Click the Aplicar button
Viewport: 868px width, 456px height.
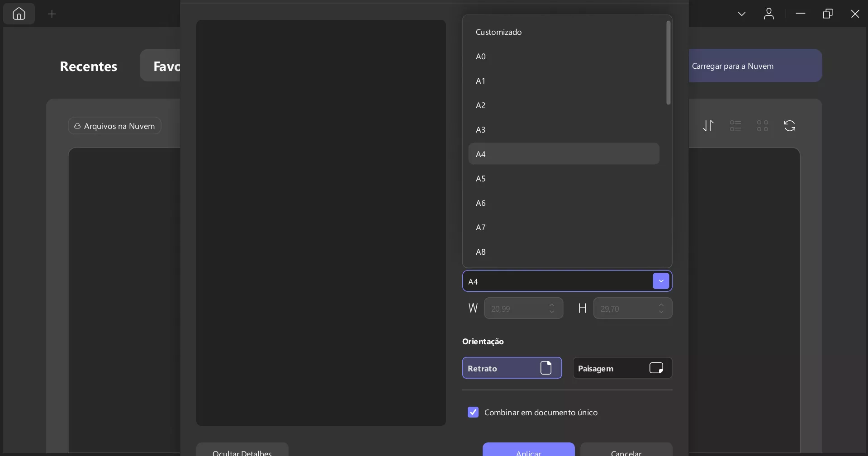tap(529, 450)
